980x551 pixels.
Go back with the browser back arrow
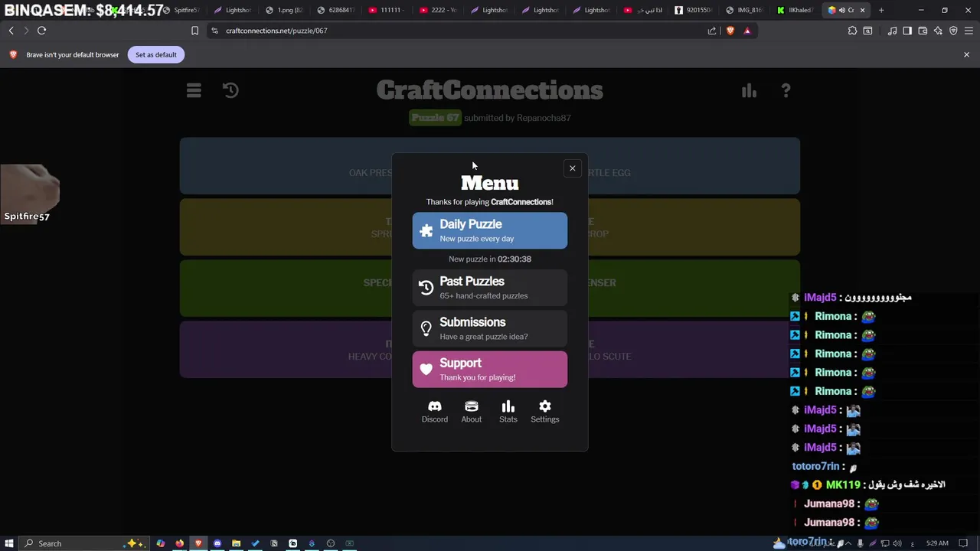11,31
